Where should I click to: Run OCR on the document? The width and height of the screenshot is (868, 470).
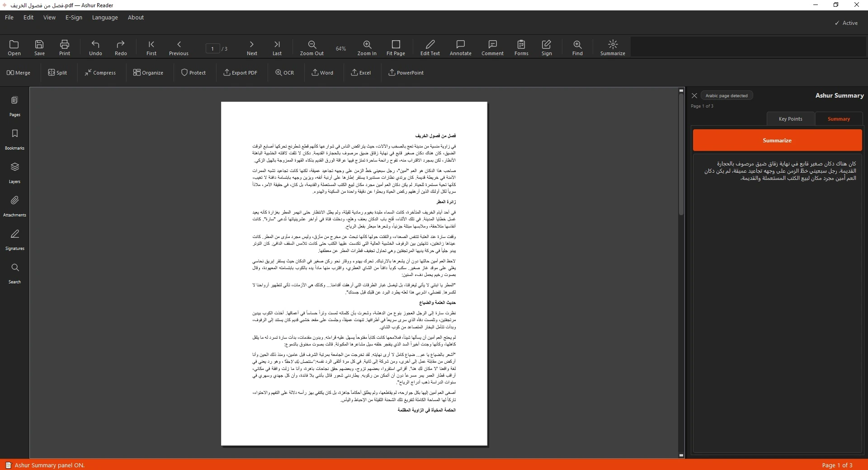click(x=285, y=73)
